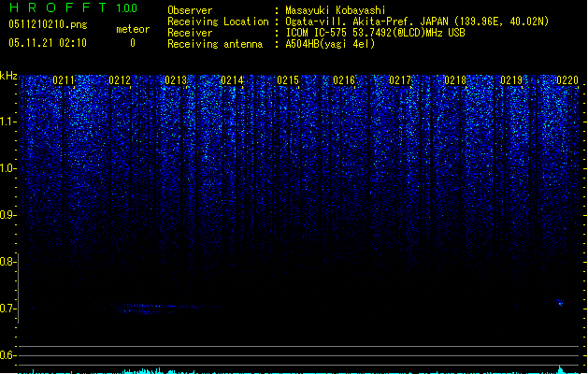Click the meteor count value 0

(133, 43)
